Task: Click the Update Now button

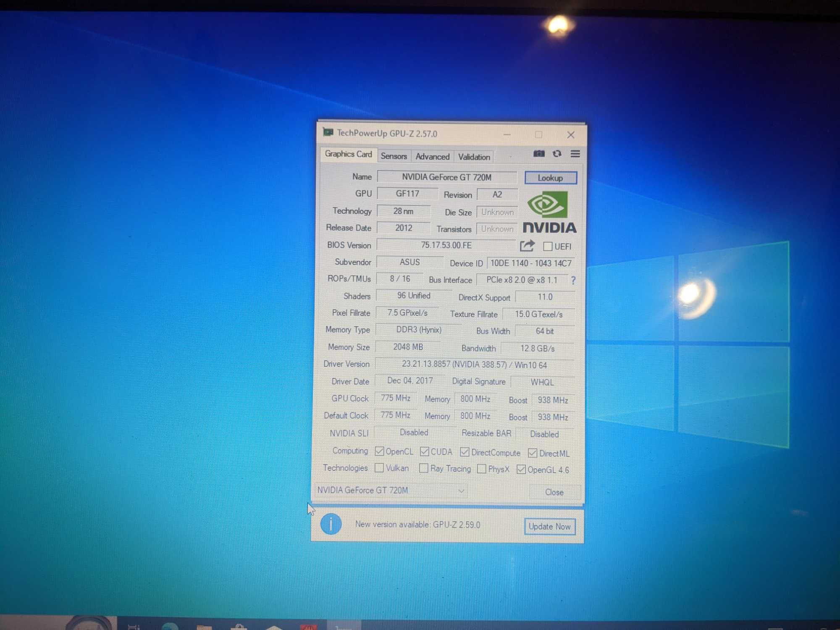Action: [549, 526]
